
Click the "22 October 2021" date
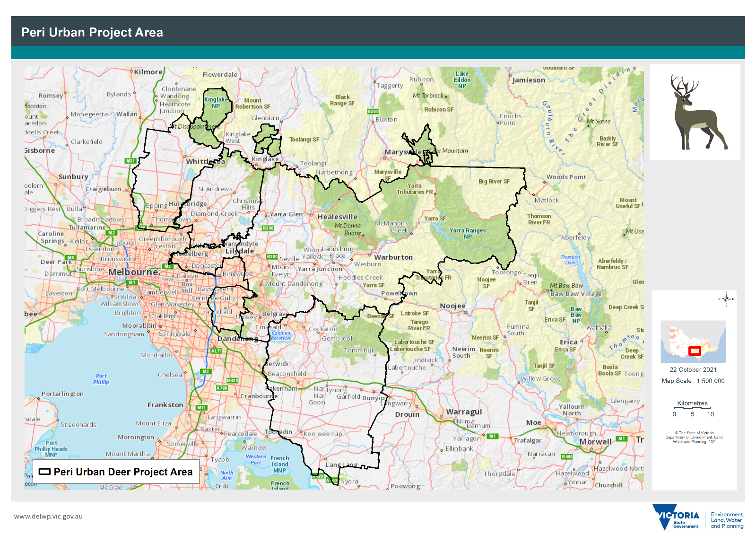[693, 369]
